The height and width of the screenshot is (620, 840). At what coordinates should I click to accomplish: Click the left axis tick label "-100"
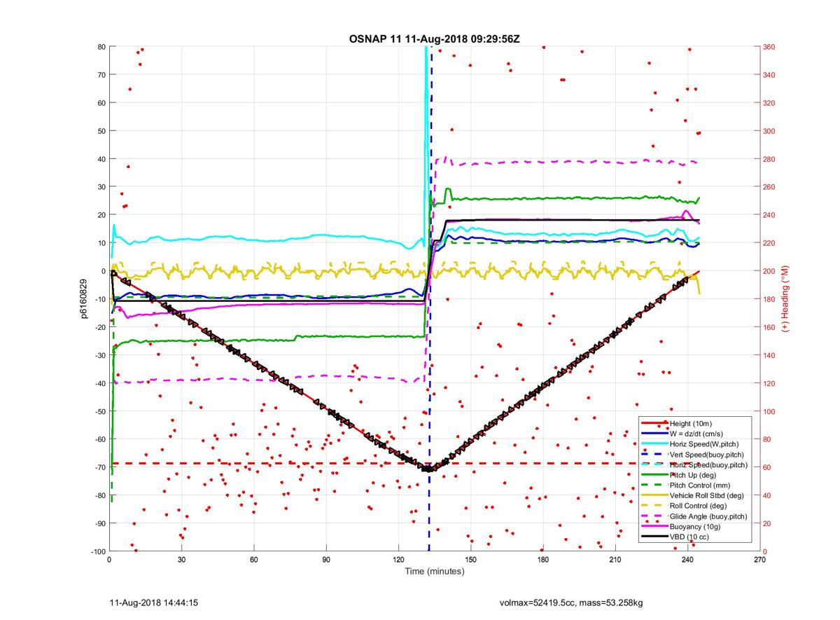pos(97,551)
